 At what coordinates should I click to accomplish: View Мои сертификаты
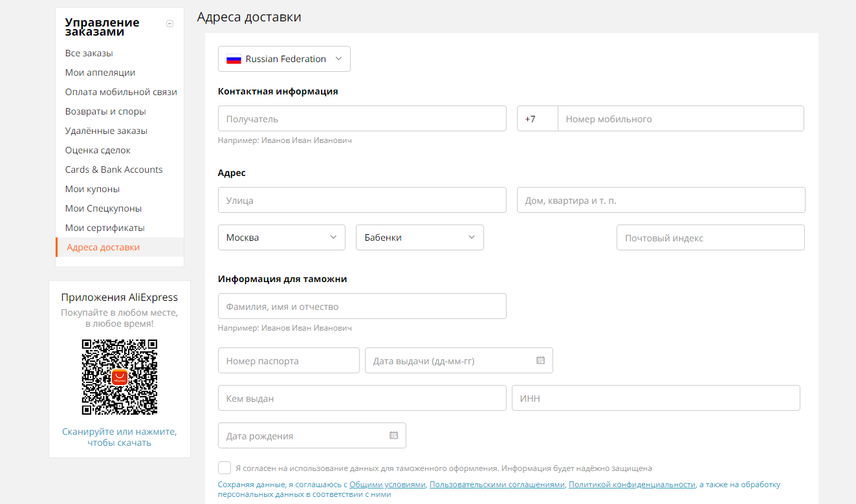point(105,228)
